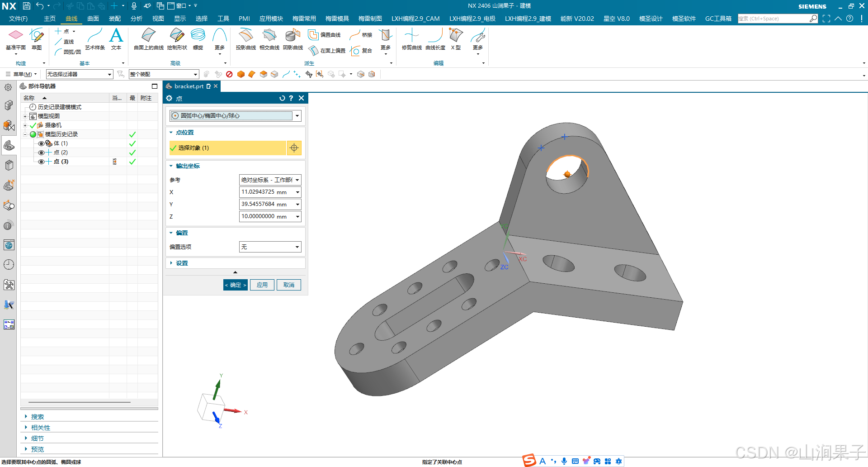Click the 应用 button
The height and width of the screenshot is (467, 868).
tap(262, 285)
